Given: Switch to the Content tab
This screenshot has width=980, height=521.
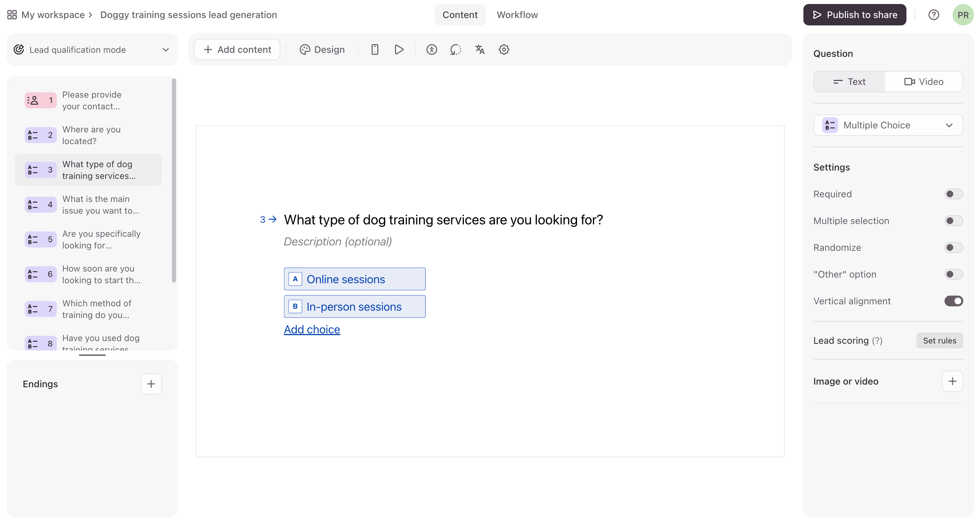Looking at the screenshot, I should click(460, 15).
